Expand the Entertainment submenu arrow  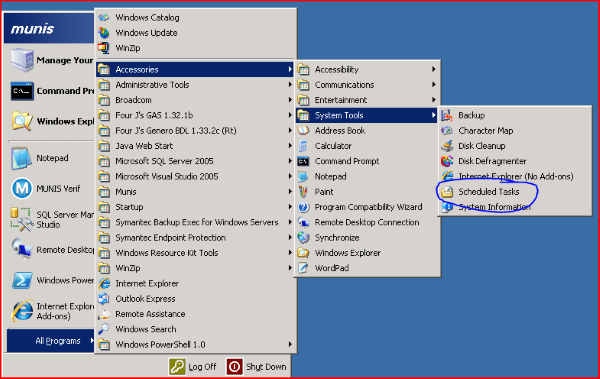click(x=434, y=100)
